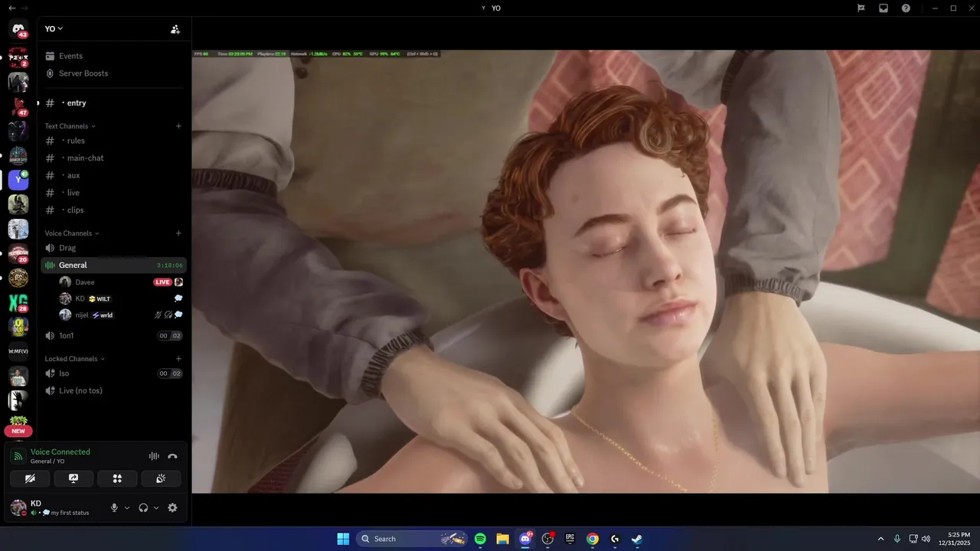980x551 pixels.
Task: Collapse the Locked Channels category
Action: [x=74, y=359]
